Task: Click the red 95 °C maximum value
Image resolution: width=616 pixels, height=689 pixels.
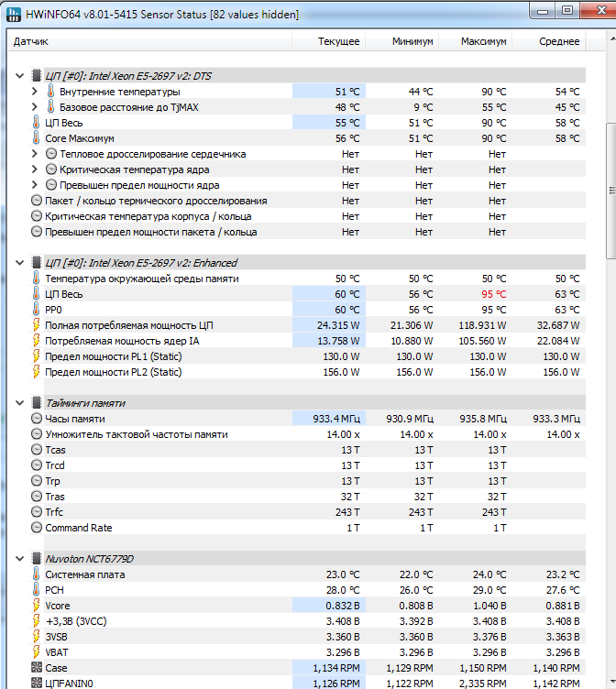Action: tap(494, 294)
